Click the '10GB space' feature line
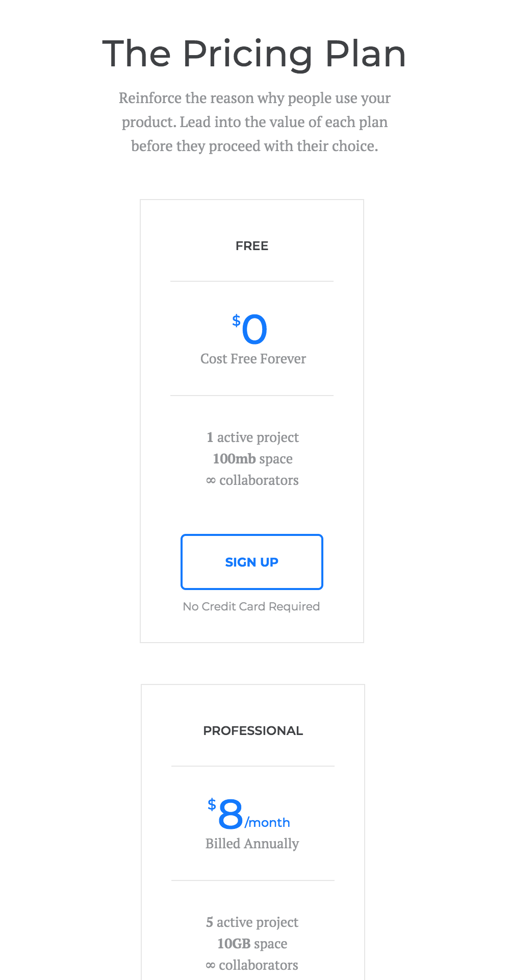 [252, 944]
